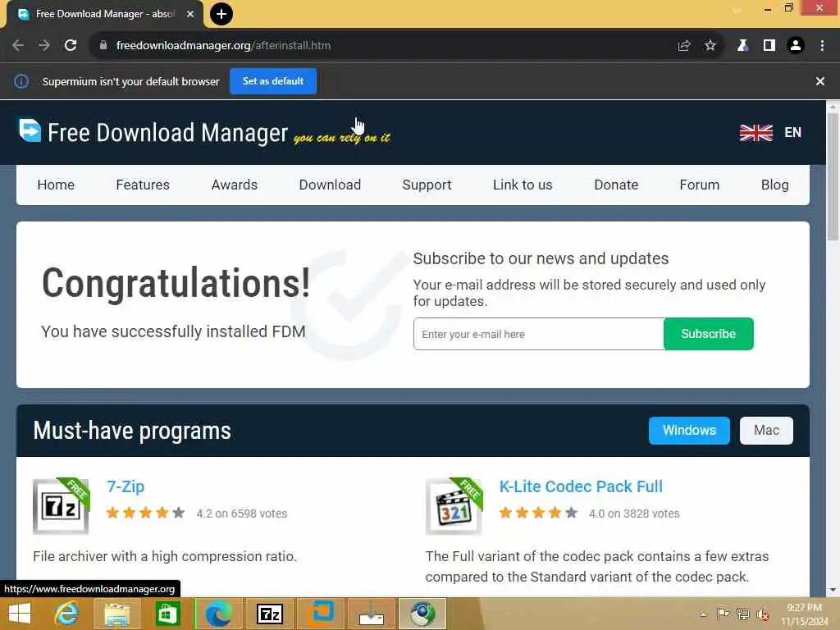Click the "4.2 on 6598 votes" text
Image resolution: width=840 pixels, height=630 pixels.
tap(242, 514)
